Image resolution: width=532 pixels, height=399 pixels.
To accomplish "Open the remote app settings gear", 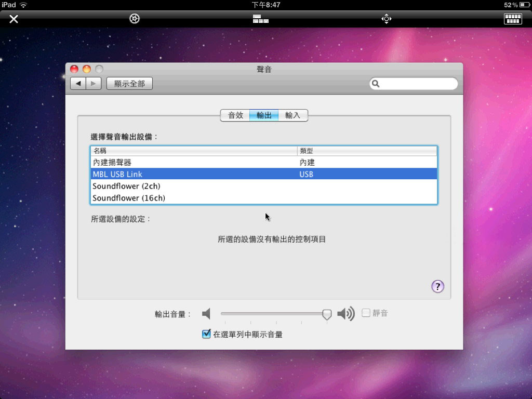I will click(135, 19).
